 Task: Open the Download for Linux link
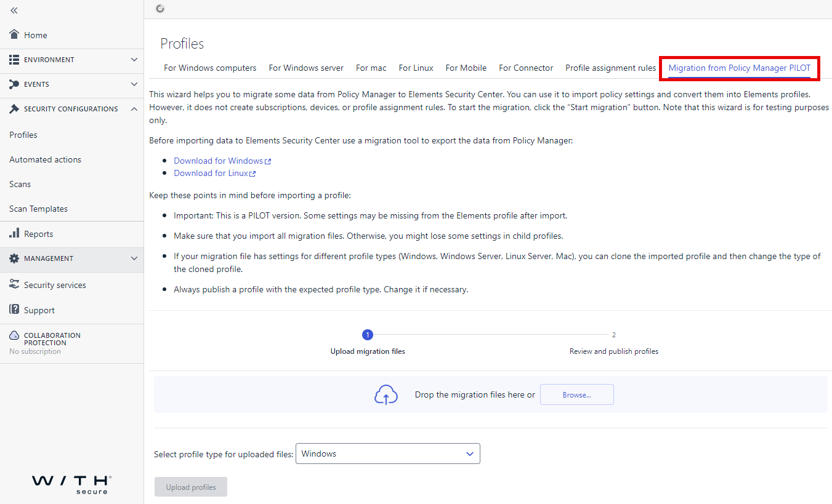pyautogui.click(x=211, y=173)
